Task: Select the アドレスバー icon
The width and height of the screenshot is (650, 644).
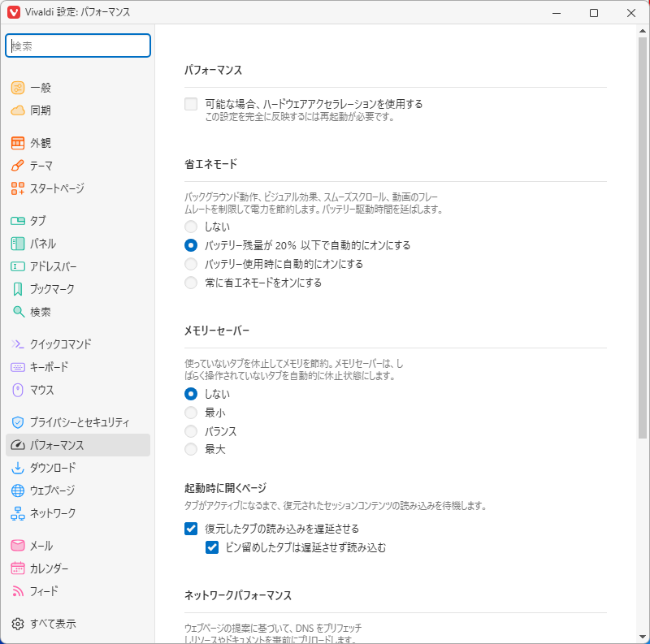Action: click(x=17, y=266)
